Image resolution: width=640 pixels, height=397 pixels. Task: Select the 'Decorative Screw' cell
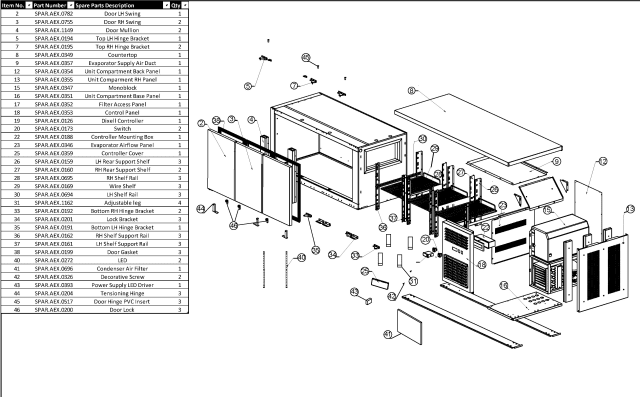pos(122,277)
